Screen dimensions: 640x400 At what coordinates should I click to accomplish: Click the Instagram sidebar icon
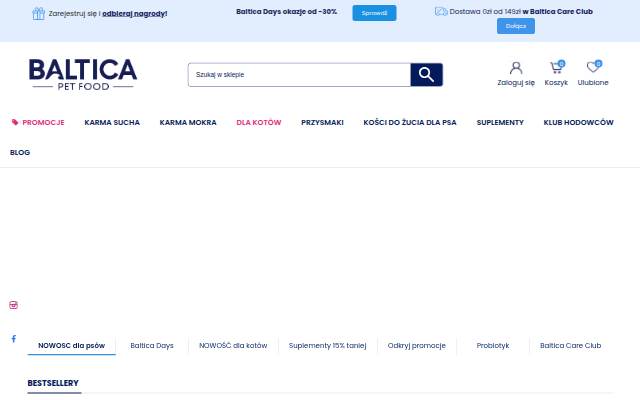pyautogui.click(x=13, y=305)
